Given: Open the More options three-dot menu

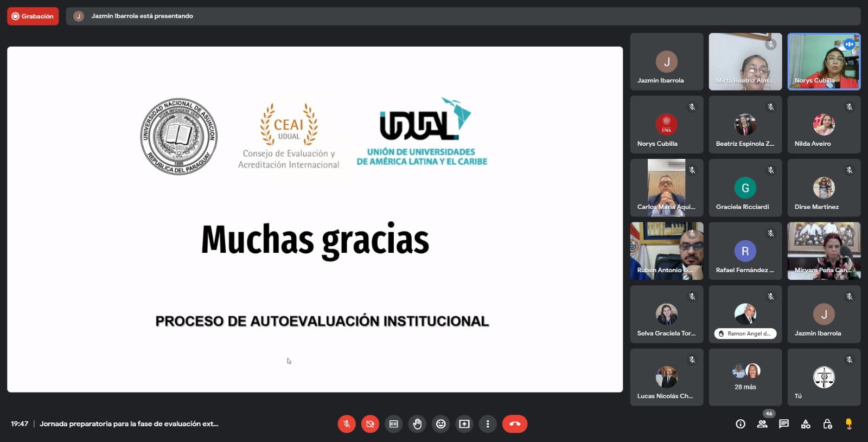Looking at the screenshot, I should click(x=488, y=424).
